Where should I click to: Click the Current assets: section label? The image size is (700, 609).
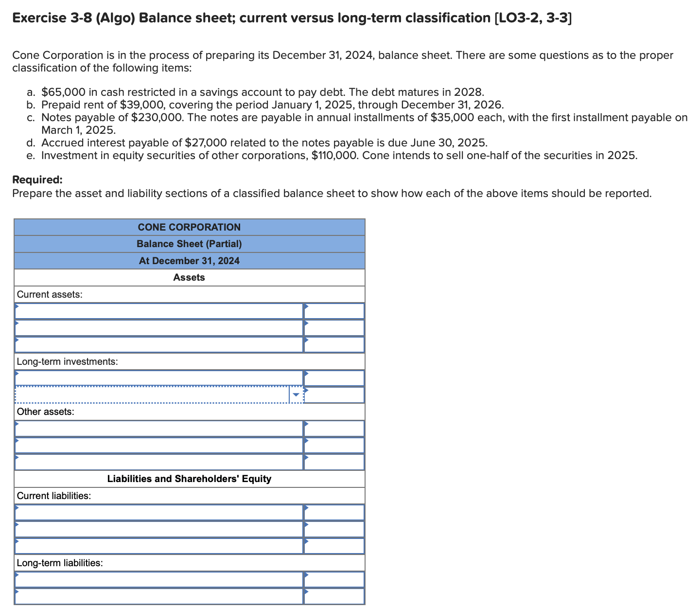pyautogui.click(x=50, y=294)
